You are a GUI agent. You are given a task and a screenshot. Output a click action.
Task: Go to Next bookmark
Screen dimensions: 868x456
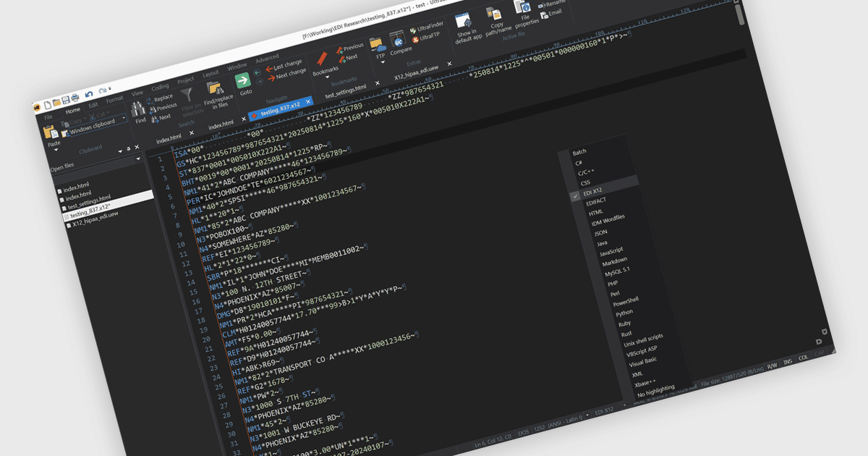(x=347, y=57)
